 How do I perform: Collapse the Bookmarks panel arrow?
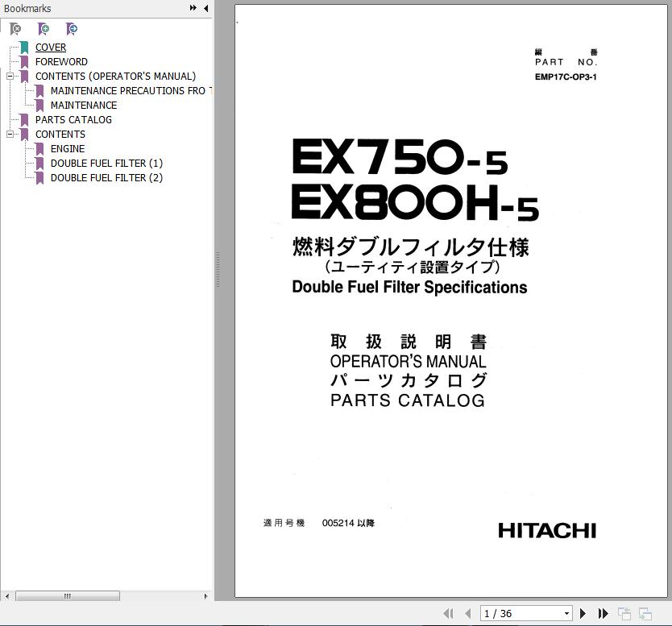(x=206, y=8)
